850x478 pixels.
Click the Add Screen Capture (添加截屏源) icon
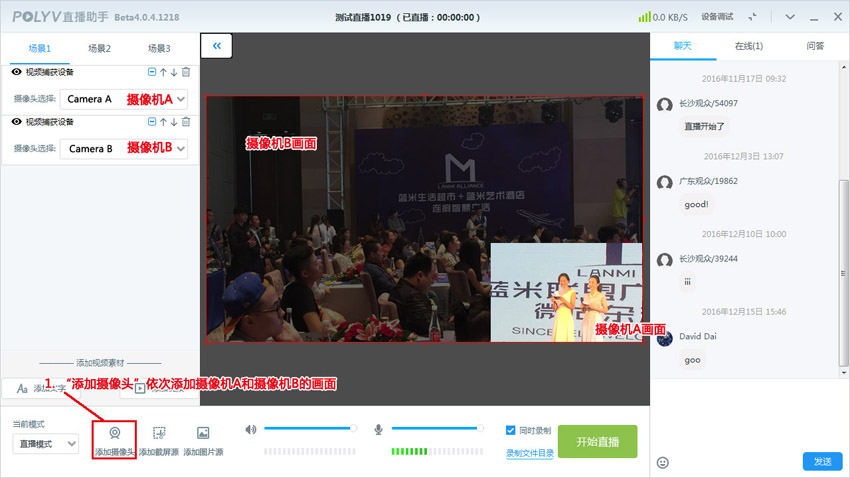click(x=159, y=433)
